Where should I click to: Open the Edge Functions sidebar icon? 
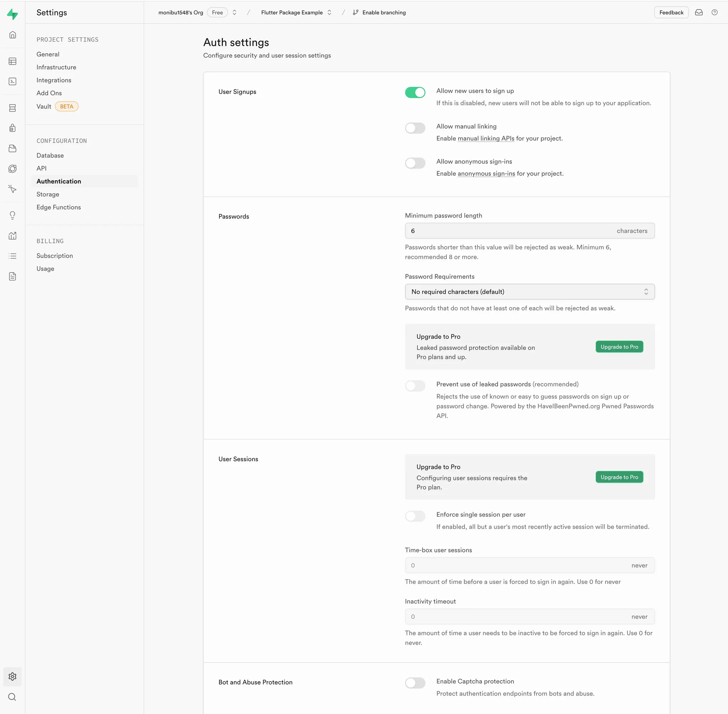point(12,188)
